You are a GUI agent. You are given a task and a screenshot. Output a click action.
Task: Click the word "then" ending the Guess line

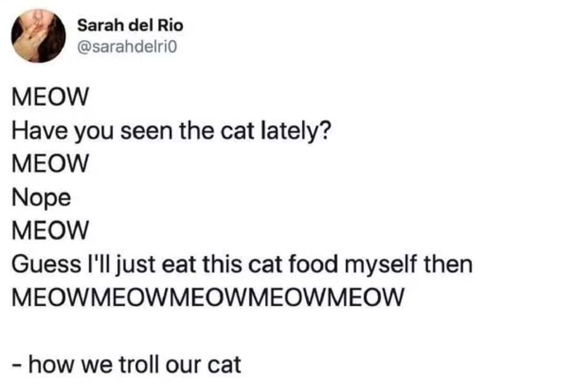pos(449,264)
